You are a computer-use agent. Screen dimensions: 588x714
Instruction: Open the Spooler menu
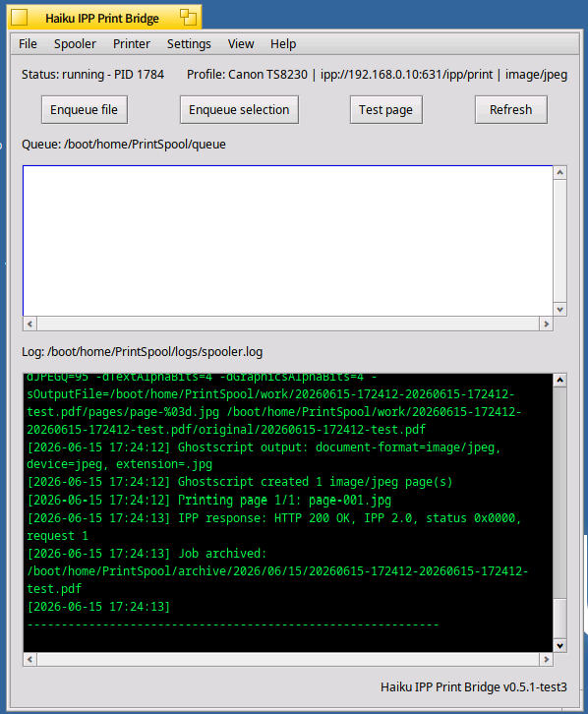[75, 44]
